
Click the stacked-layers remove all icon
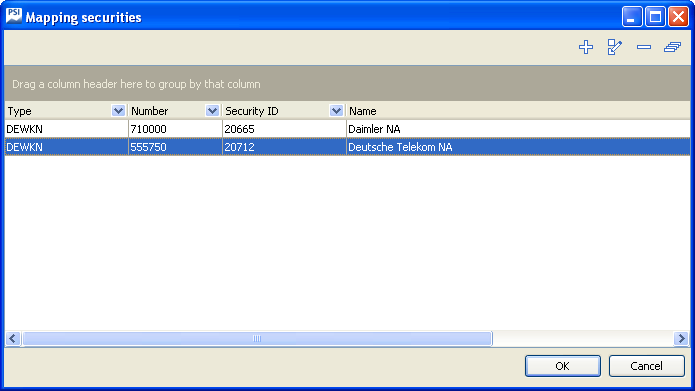click(672, 47)
